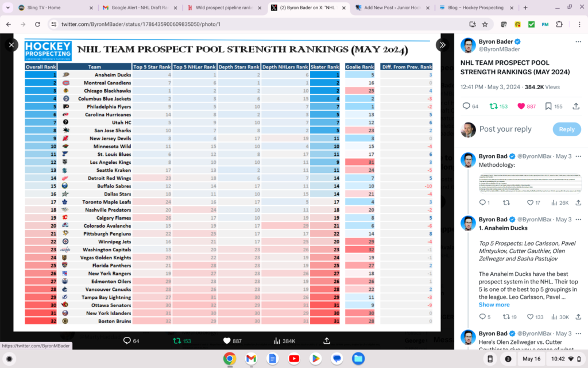
Task: Open the Methodology image thumbnail
Action: 530,183
